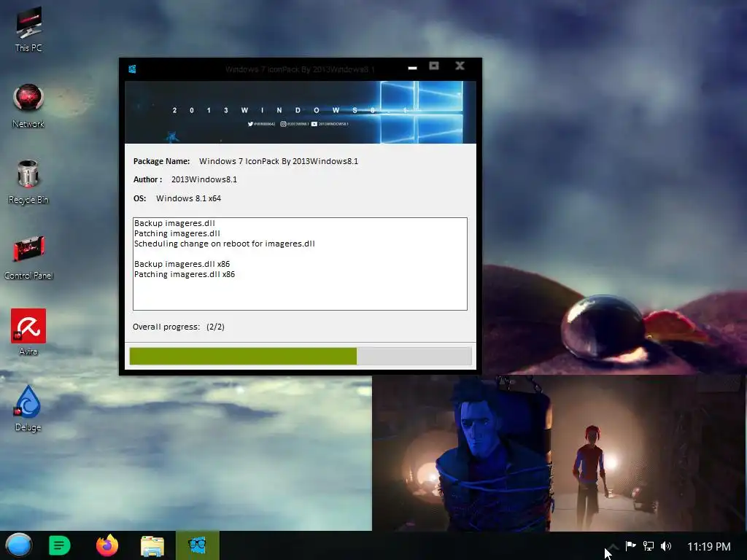Click the Twitter handle in banner
The height and width of the screenshot is (560, 747).
(261, 124)
